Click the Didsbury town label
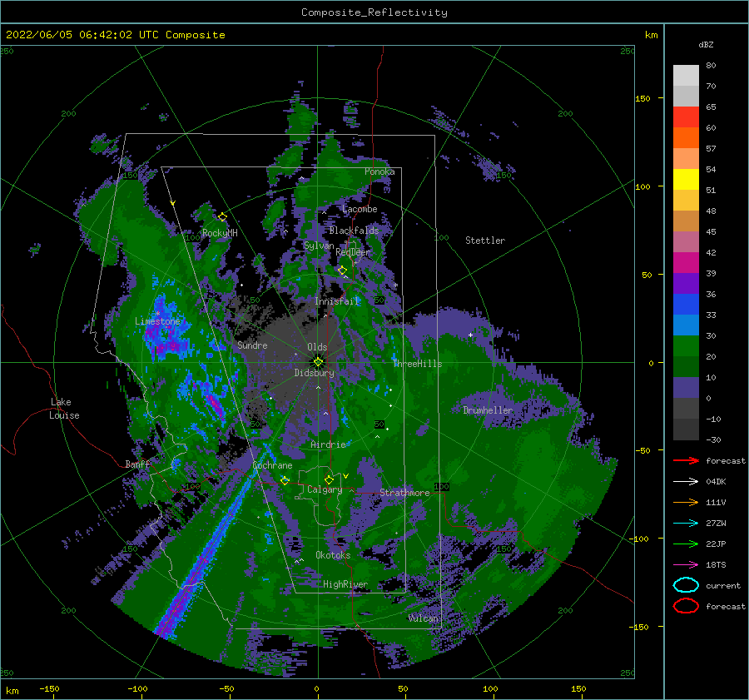 pyautogui.click(x=315, y=373)
